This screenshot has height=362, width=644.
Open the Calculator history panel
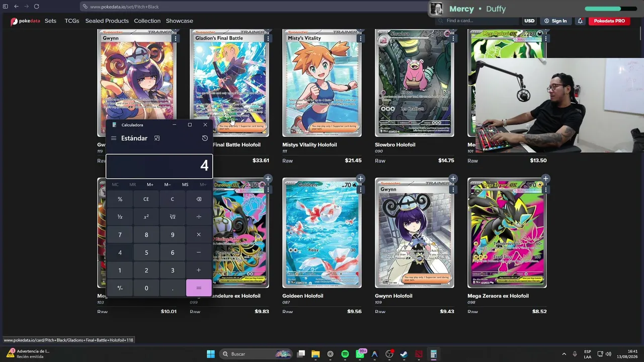pos(205,138)
